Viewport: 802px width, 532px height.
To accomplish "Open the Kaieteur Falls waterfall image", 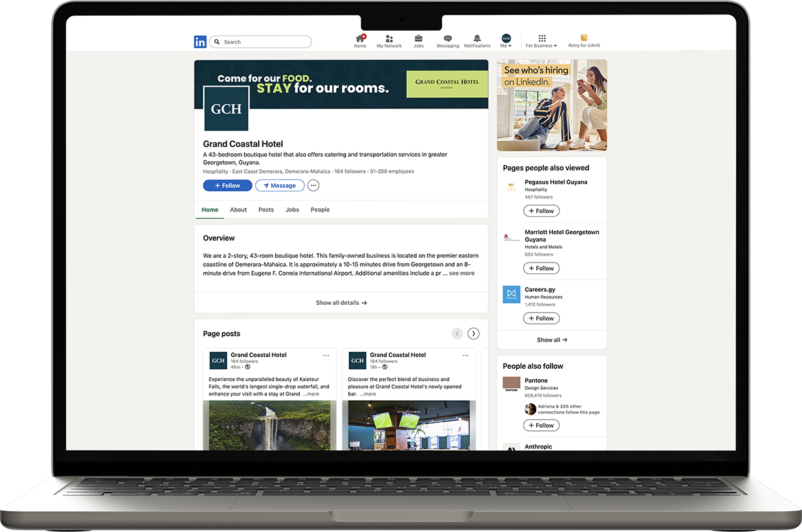I will tap(270, 425).
